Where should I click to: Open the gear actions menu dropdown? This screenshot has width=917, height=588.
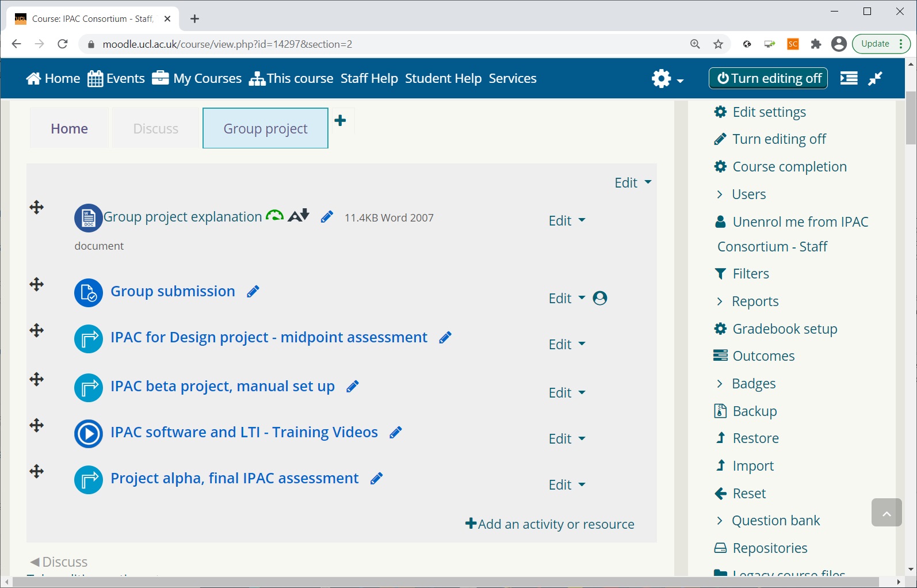(667, 78)
